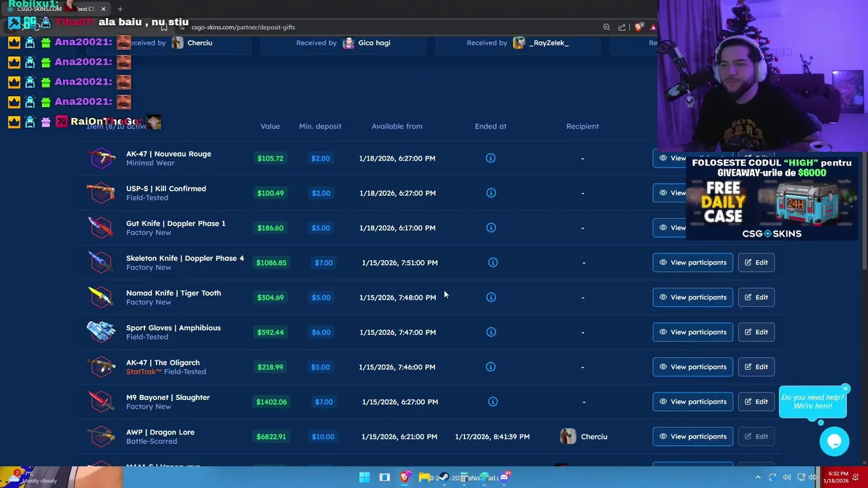
Task: Open Brave Shields icon
Action: pos(638,27)
